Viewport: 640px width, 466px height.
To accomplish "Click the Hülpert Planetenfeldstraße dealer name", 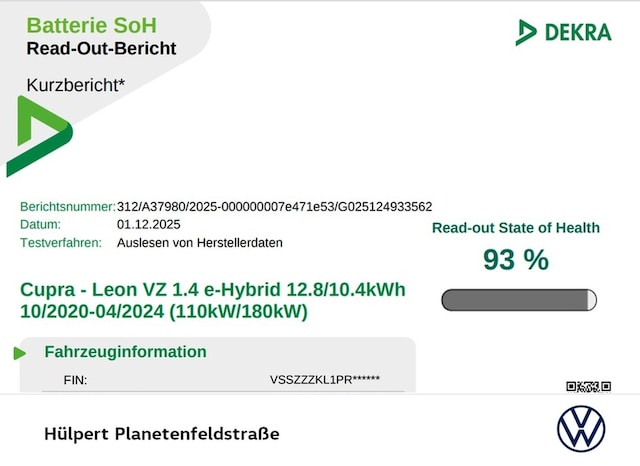I will [162, 434].
